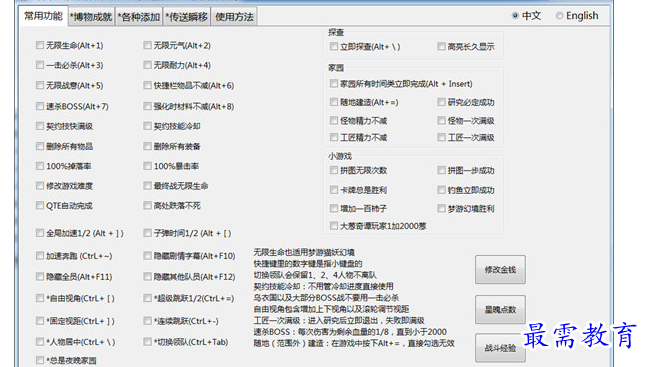
Task: Tick 契约技能冷却 checkbox
Action: pyautogui.click(x=147, y=126)
